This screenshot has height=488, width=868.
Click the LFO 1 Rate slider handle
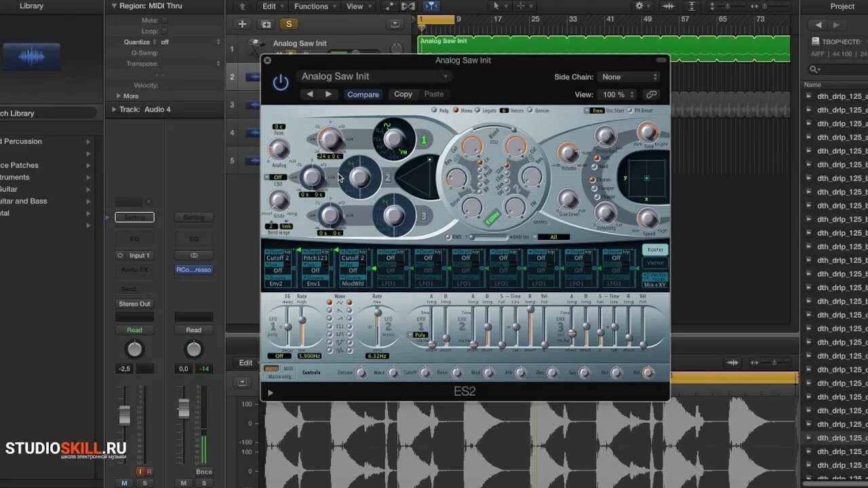[x=301, y=321]
